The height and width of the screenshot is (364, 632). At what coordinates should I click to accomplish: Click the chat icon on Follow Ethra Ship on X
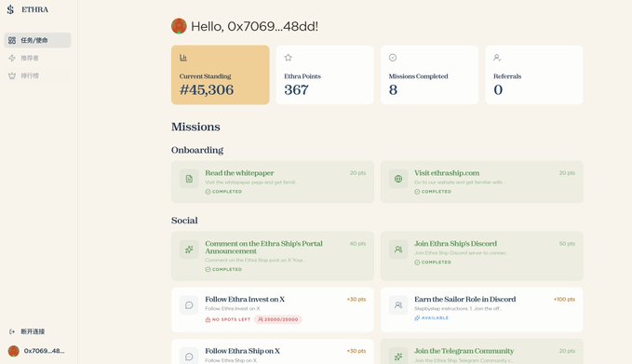click(x=189, y=357)
